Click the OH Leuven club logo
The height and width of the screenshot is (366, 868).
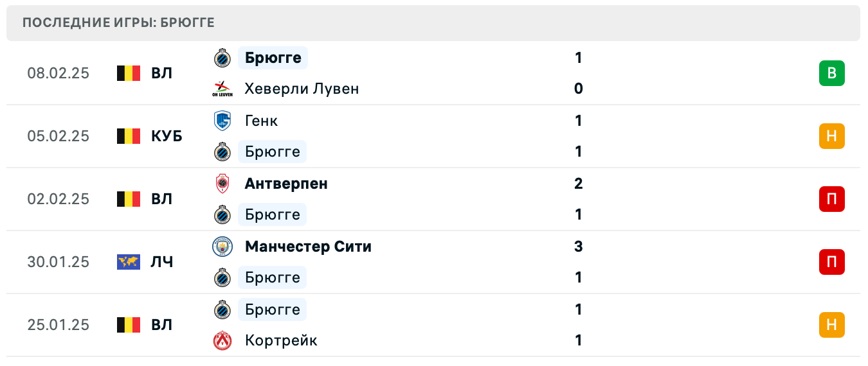(222, 89)
